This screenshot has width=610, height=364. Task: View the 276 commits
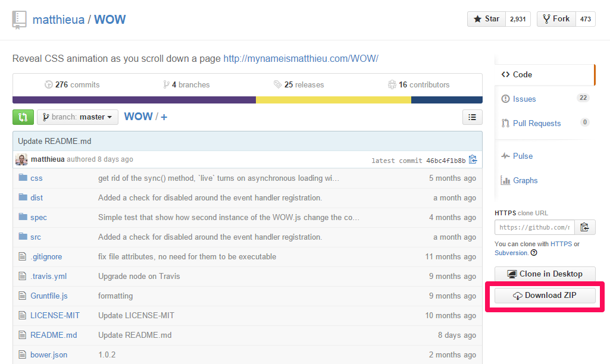72,85
